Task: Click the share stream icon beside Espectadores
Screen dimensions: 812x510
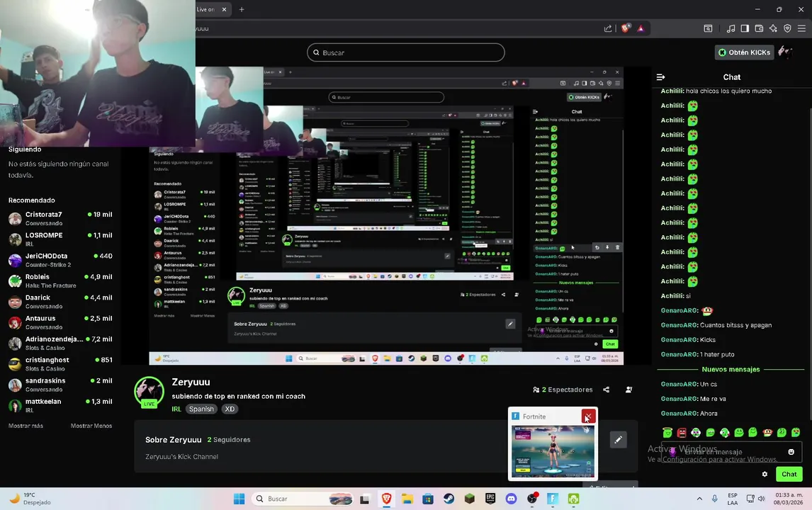Action: (x=607, y=390)
